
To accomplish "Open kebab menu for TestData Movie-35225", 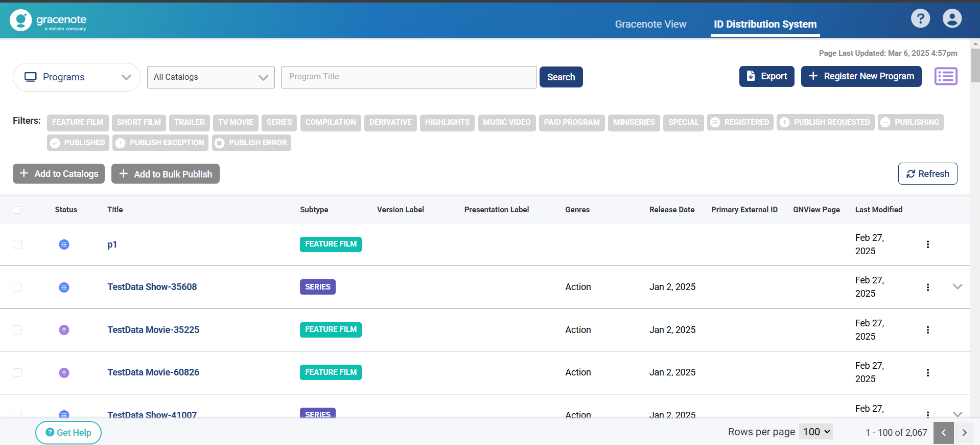I will [x=927, y=330].
